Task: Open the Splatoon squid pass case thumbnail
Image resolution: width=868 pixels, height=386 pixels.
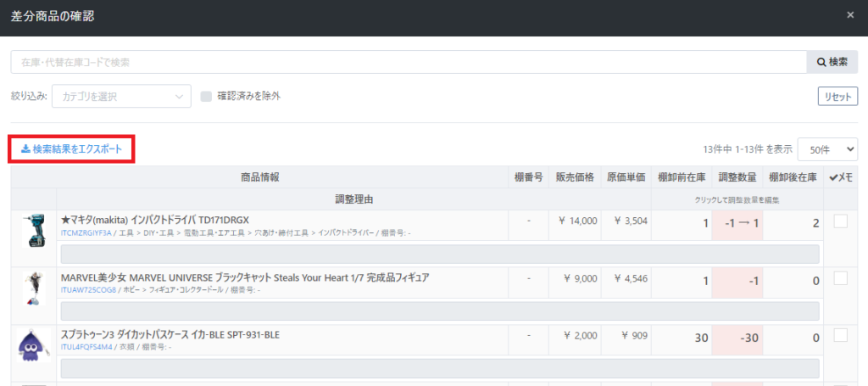Action: point(34,345)
